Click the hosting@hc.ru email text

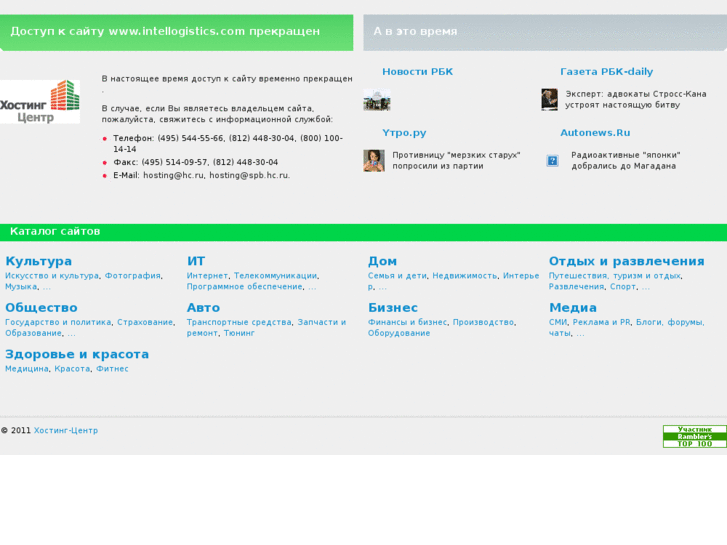click(x=173, y=175)
